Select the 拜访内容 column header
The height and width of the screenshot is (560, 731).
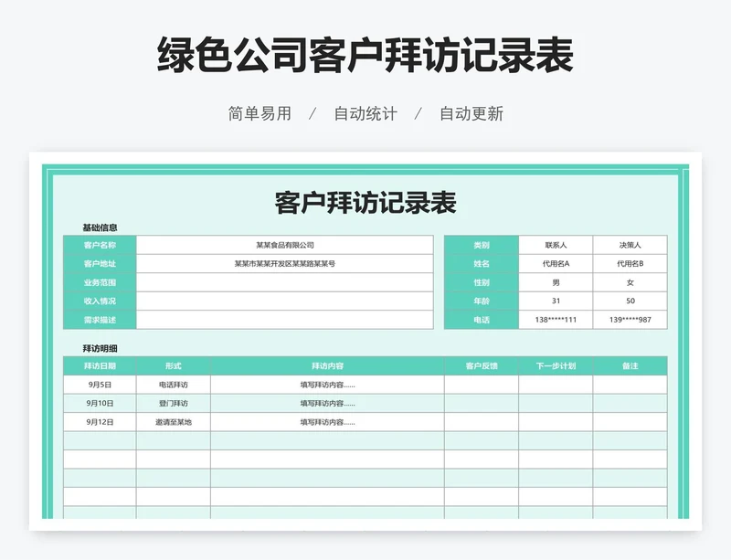point(327,366)
